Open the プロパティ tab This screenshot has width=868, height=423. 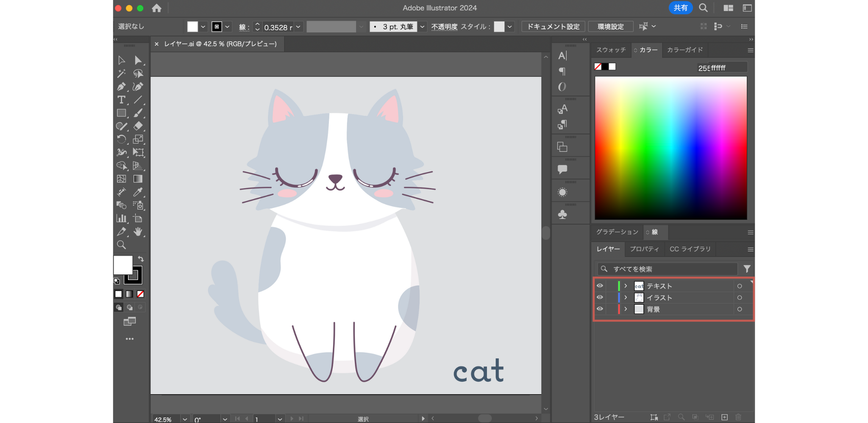(x=644, y=249)
